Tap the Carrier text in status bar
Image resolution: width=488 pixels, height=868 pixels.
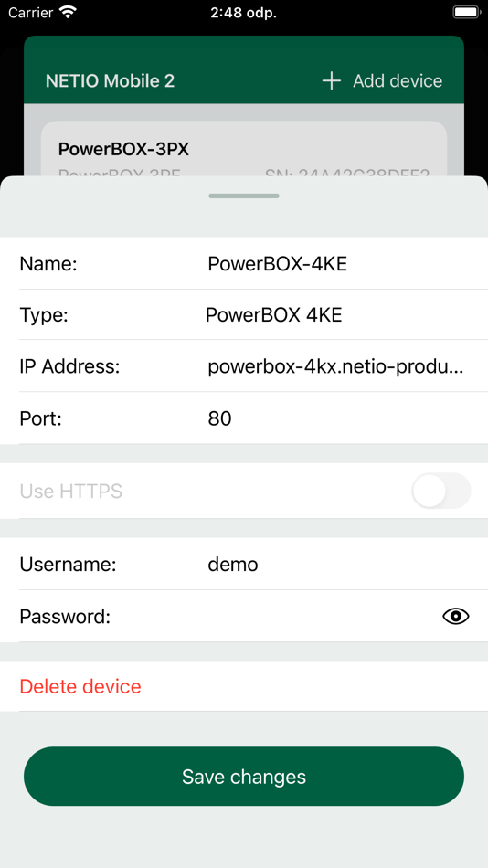pos(30,12)
